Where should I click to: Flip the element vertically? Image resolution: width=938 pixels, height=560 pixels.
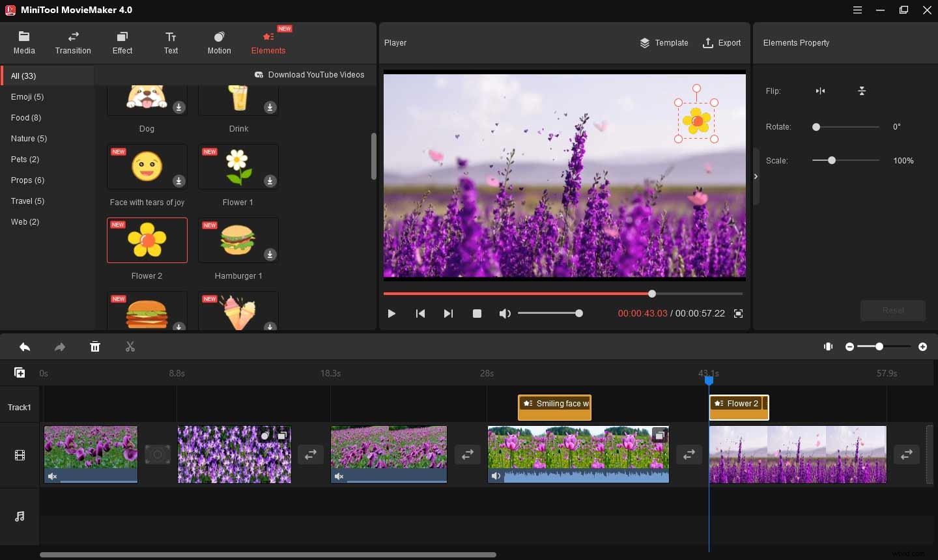tap(861, 91)
